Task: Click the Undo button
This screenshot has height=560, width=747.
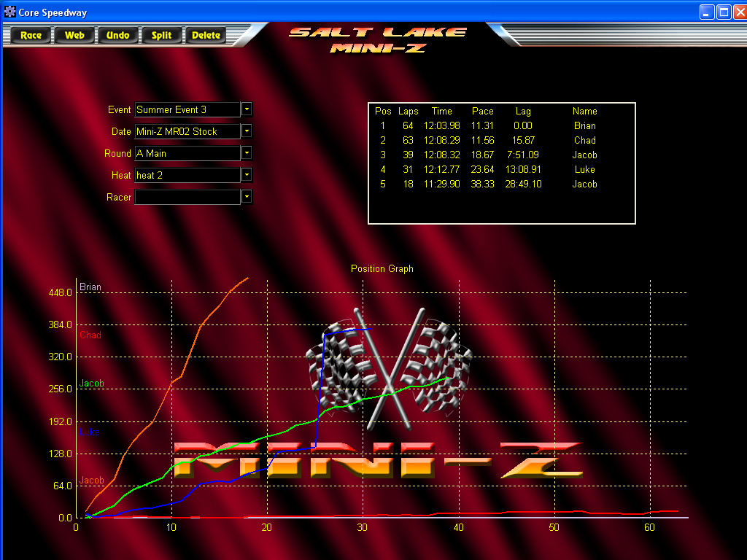Action: pos(117,35)
